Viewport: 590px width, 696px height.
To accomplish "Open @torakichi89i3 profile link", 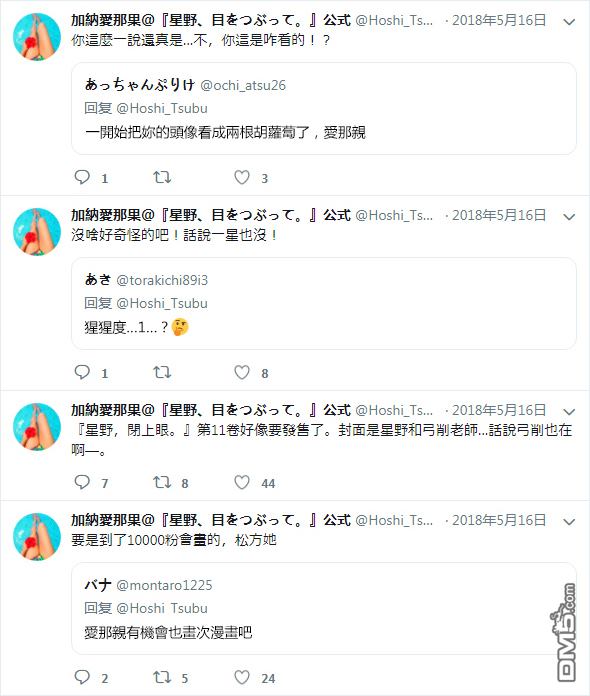I will click(x=162, y=280).
